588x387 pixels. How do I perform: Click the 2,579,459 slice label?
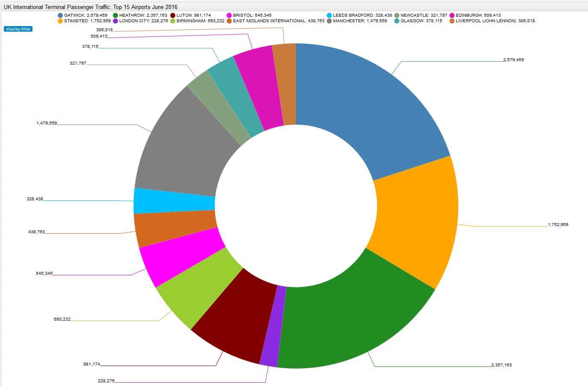pos(514,60)
